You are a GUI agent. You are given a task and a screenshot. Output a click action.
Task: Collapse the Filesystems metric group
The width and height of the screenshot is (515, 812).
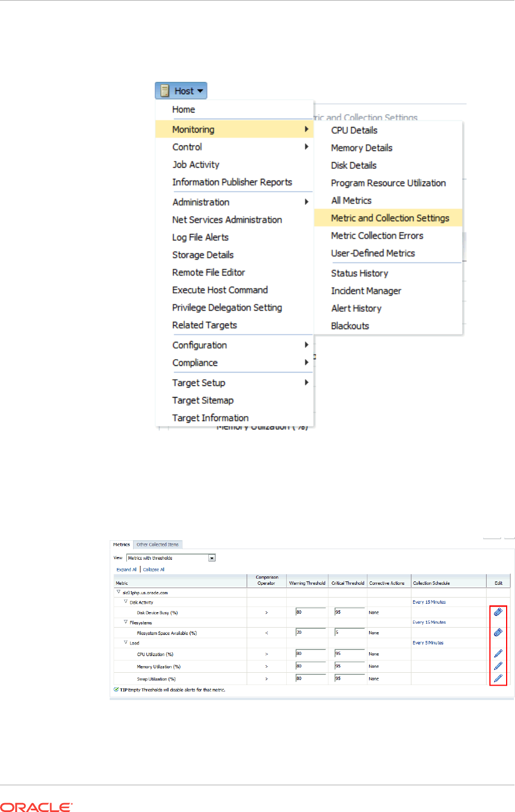tap(126, 622)
